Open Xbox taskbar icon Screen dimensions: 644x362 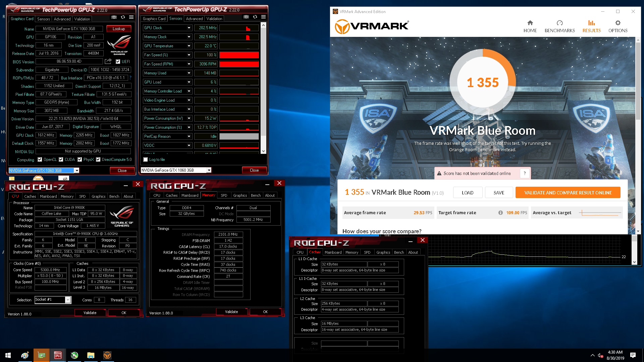74,355
